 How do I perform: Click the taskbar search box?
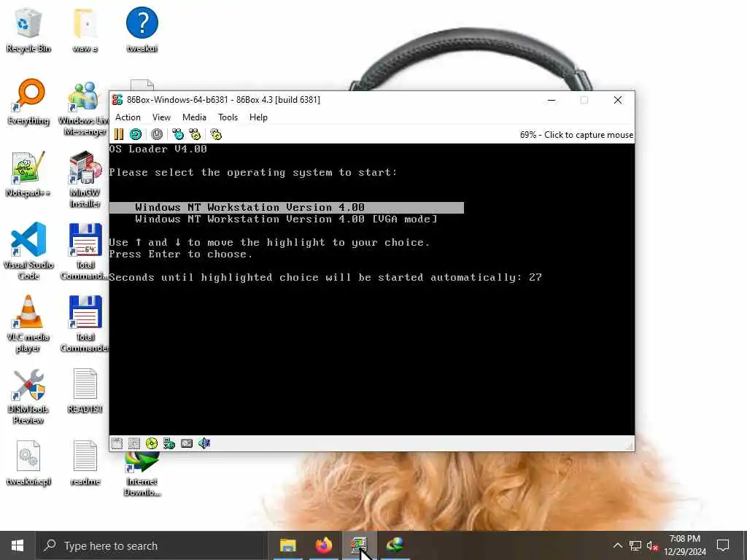[x=152, y=545]
